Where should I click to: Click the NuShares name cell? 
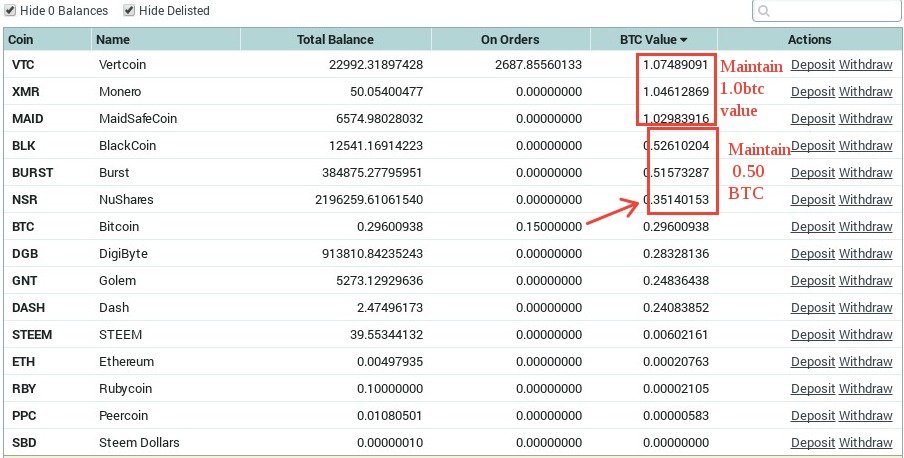(126, 200)
